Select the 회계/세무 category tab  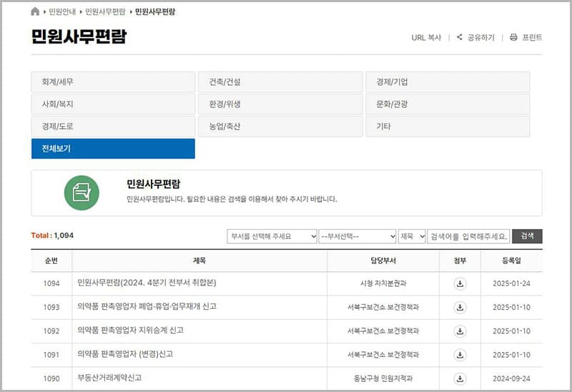113,82
